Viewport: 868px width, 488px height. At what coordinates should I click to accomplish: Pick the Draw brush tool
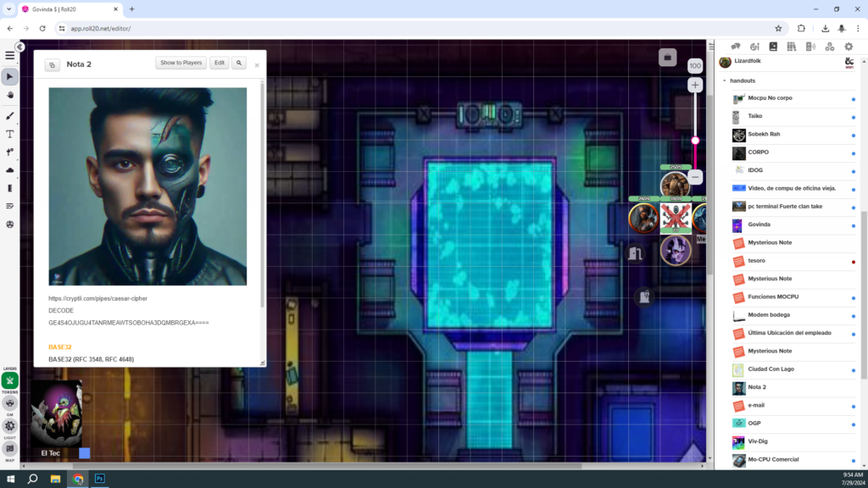coord(10,116)
